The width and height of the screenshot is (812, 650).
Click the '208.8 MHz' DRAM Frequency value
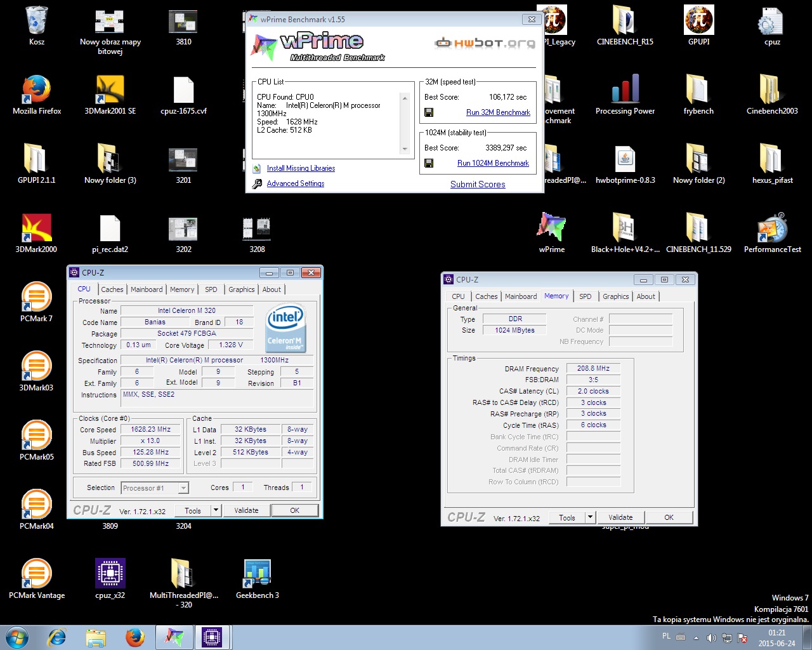coord(593,368)
